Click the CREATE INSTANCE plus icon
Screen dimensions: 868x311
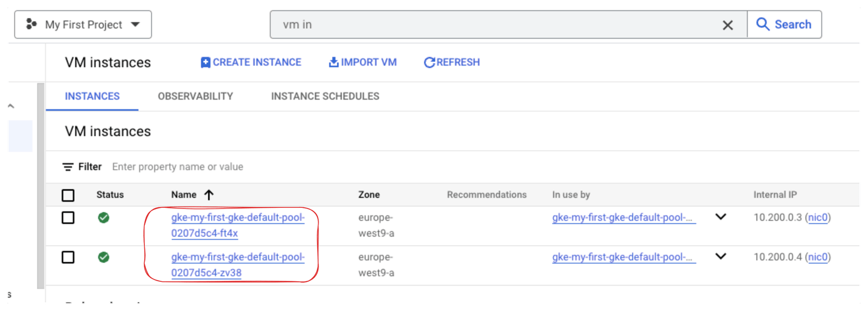[x=206, y=62]
